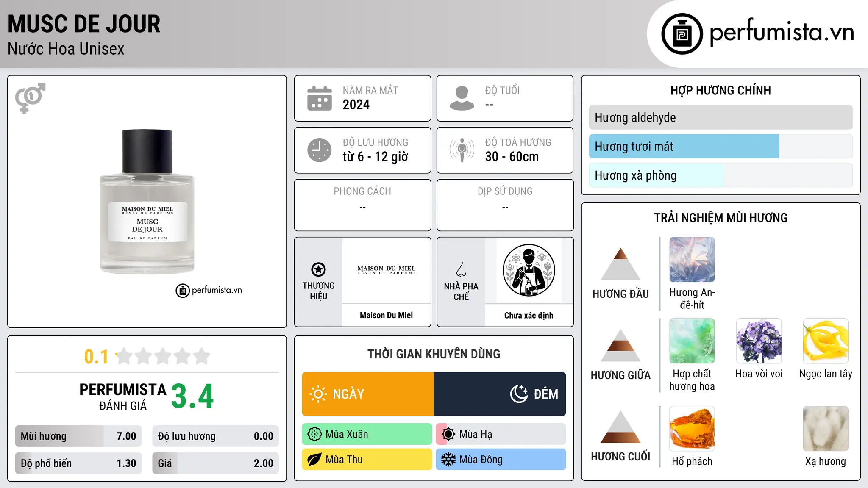Screen dimensions: 868x488
Task: Click the sun icon next to Mùa Hạ
Action: [x=448, y=434]
